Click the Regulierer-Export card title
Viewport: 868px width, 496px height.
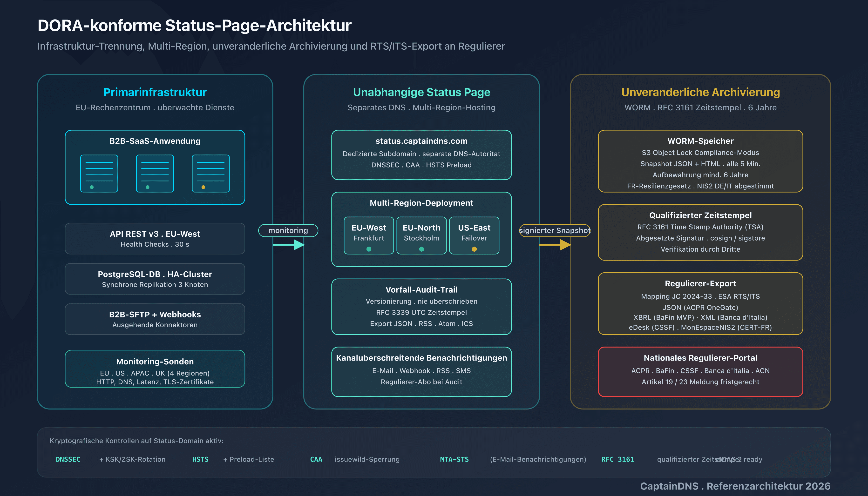tap(700, 283)
